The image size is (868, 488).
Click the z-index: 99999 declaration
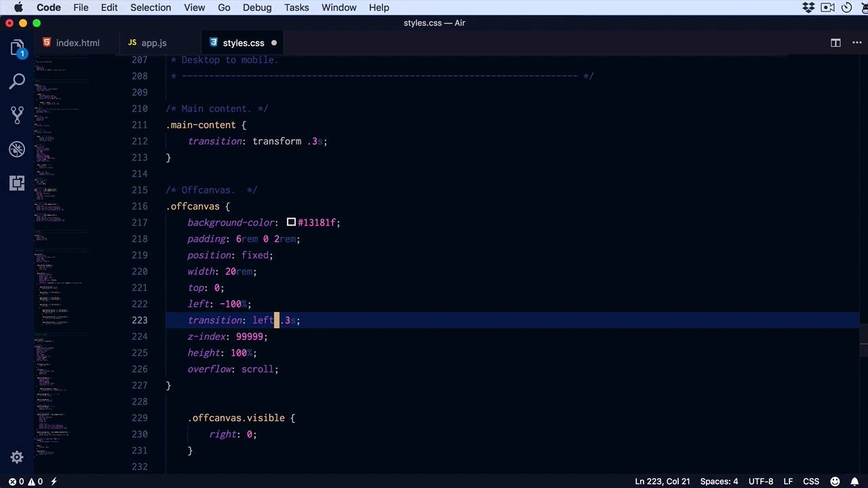[228, 336]
